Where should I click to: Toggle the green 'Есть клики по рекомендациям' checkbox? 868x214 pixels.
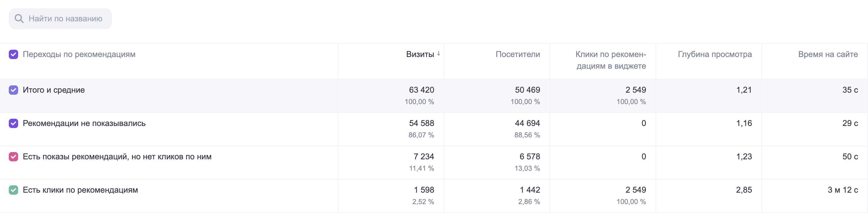(13, 190)
